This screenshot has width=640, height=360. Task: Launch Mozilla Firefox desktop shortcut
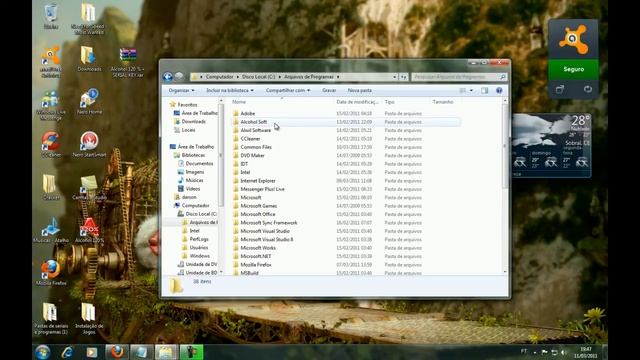[51, 273]
